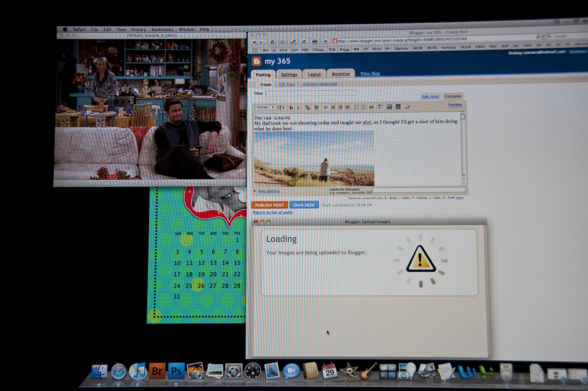Viewport: 588px width, 391px height.
Task: Switch to the Layout tab
Action: (x=314, y=74)
